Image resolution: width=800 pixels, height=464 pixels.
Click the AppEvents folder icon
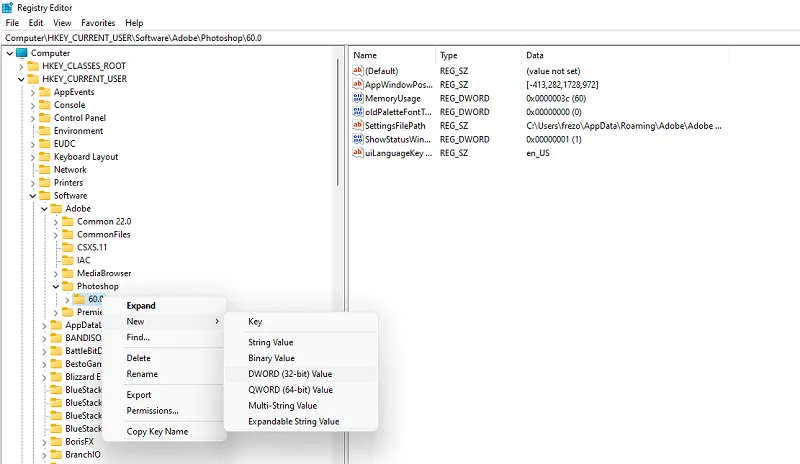tap(45, 92)
